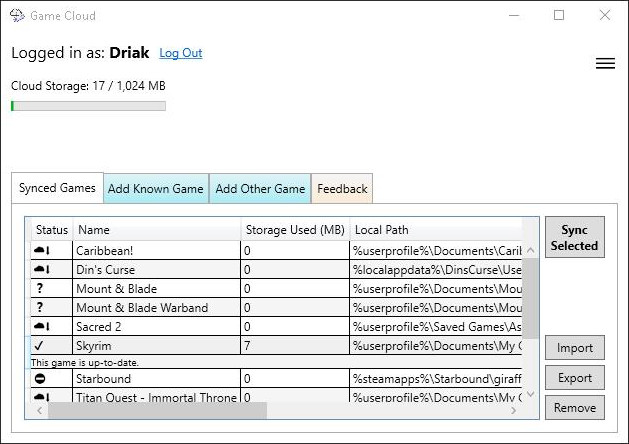Click Caribbean! cloud download status icon
The height and width of the screenshot is (444, 629).
[x=42, y=251]
